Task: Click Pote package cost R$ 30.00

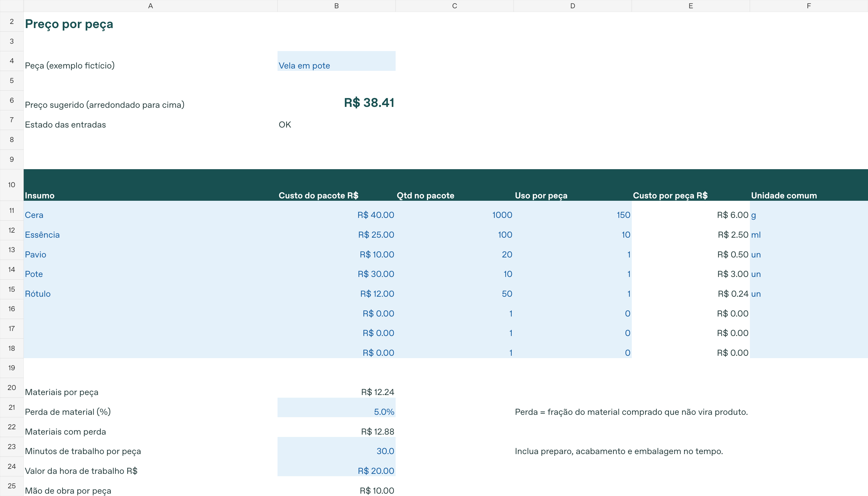Action: (x=336, y=270)
